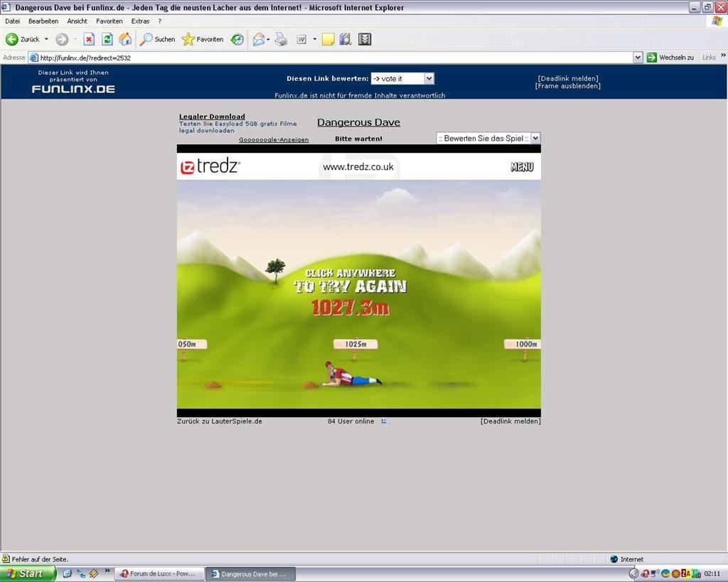The height and width of the screenshot is (582, 728).
Task: Click Zurück zu LauterSpiele.de link
Action: pos(219,421)
